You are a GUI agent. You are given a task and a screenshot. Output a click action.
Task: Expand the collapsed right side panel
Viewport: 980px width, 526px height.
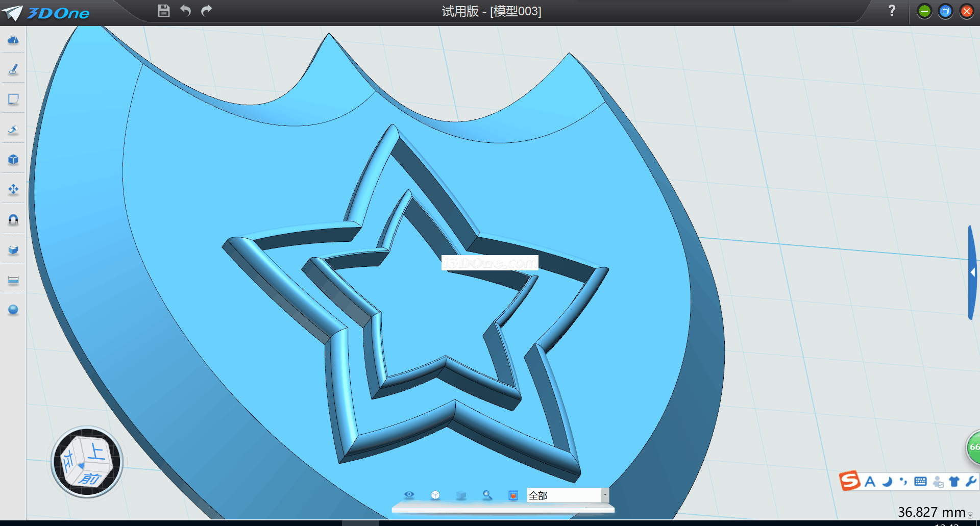coord(972,272)
